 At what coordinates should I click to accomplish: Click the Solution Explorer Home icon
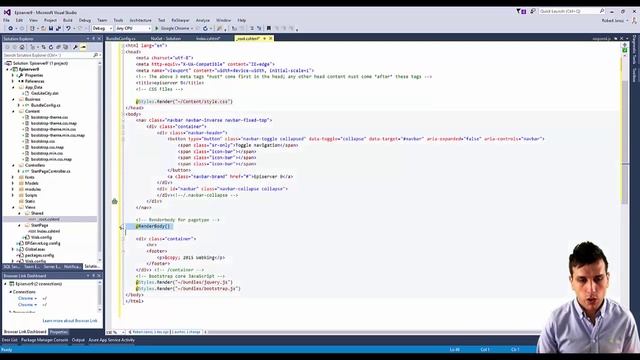point(22,47)
